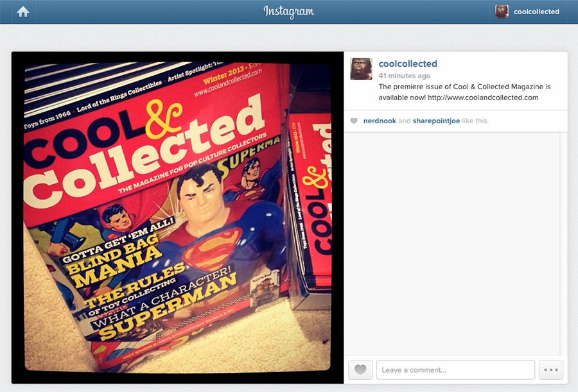Screen dimensions: 578x392
Task: Like the post with heart button
Action: pos(360,370)
